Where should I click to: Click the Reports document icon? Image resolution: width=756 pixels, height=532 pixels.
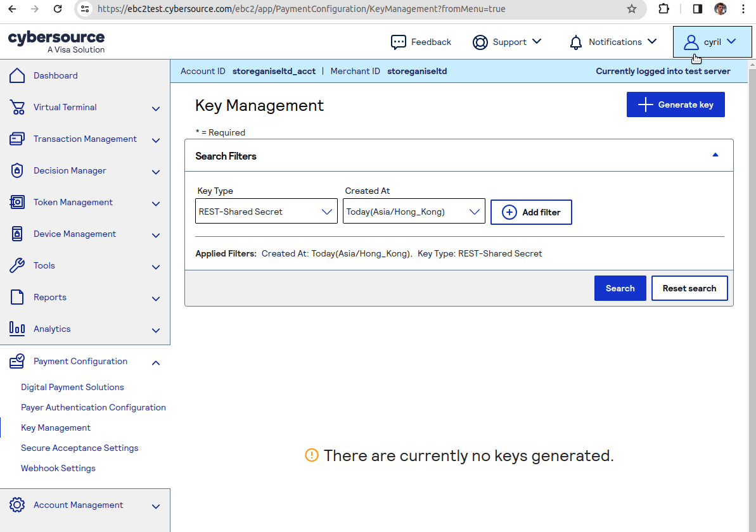[x=17, y=297]
